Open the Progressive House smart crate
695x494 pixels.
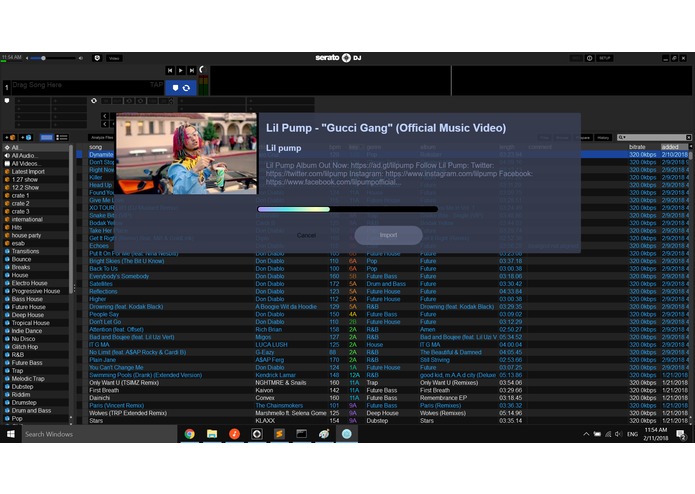pos(35,291)
